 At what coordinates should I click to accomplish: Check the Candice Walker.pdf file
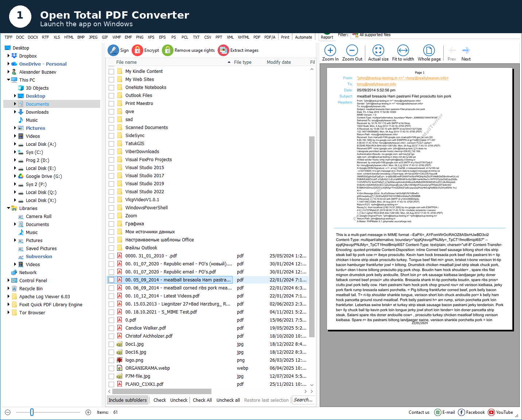click(112, 328)
